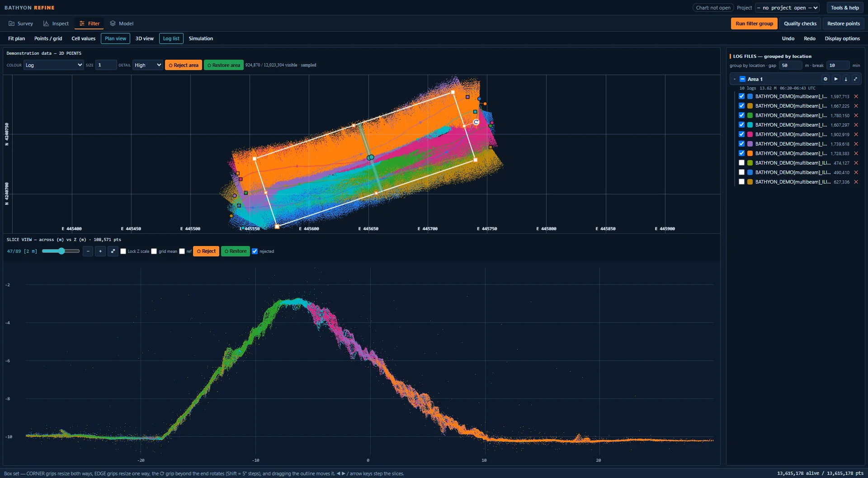Image resolution: width=868 pixels, height=478 pixels.
Task: Click the play icon in Area 1 header
Action: [x=836, y=79]
